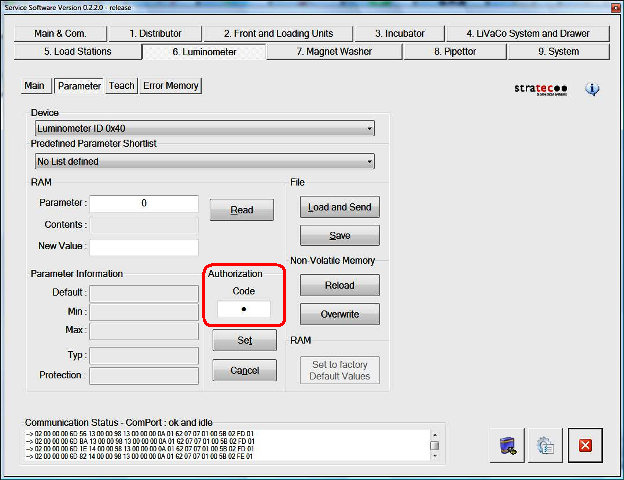Screen dimensions: 624x480
Task: Click the Overwrite non-volatile memory button
Action: point(339,314)
